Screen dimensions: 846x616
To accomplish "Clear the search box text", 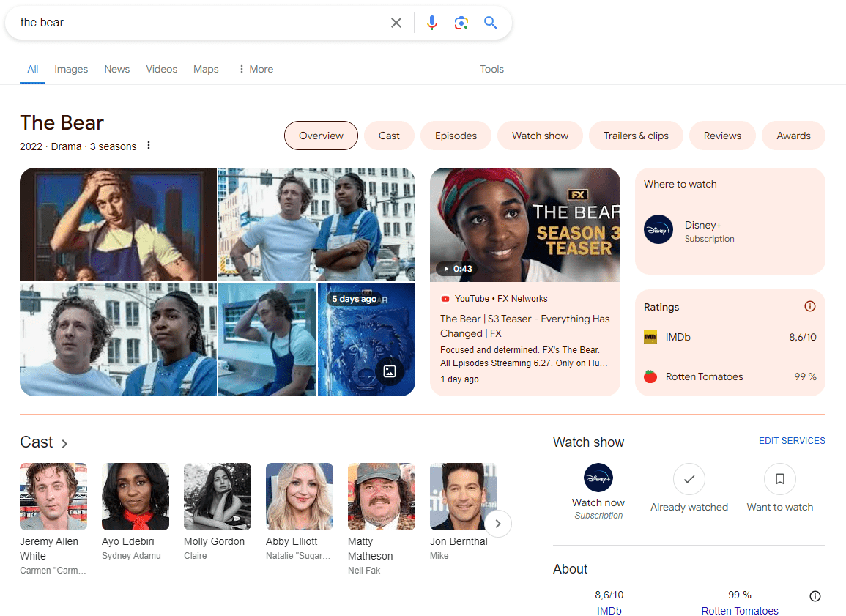I will pyautogui.click(x=396, y=23).
